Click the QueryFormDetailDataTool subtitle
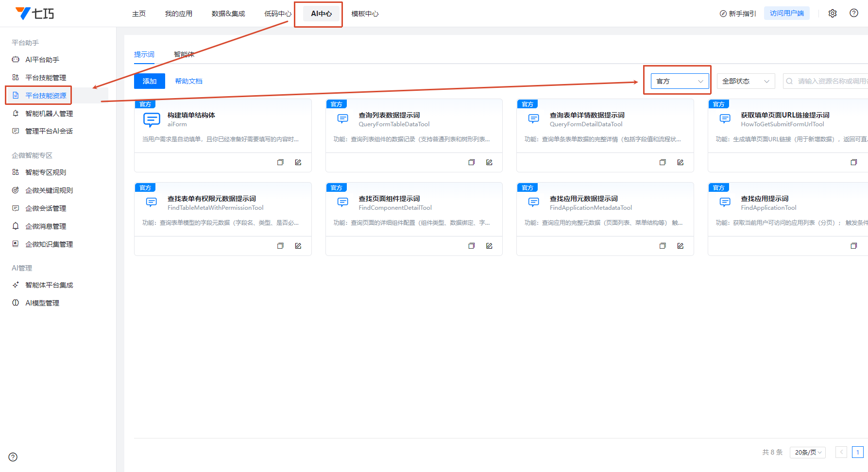 point(586,124)
